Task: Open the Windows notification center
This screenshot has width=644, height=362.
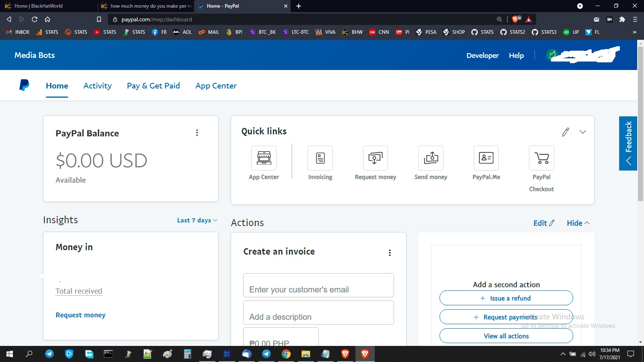Action: point(631,354)
